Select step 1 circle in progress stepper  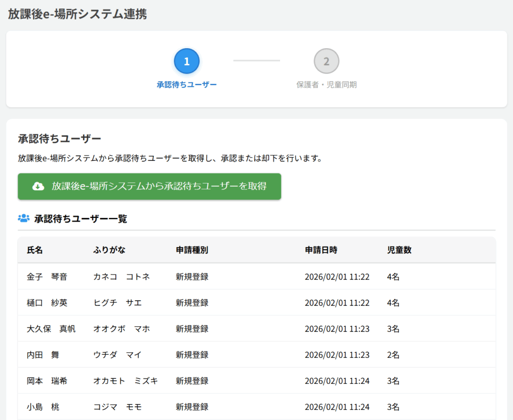pyautogui.click(x=186, y=61)
